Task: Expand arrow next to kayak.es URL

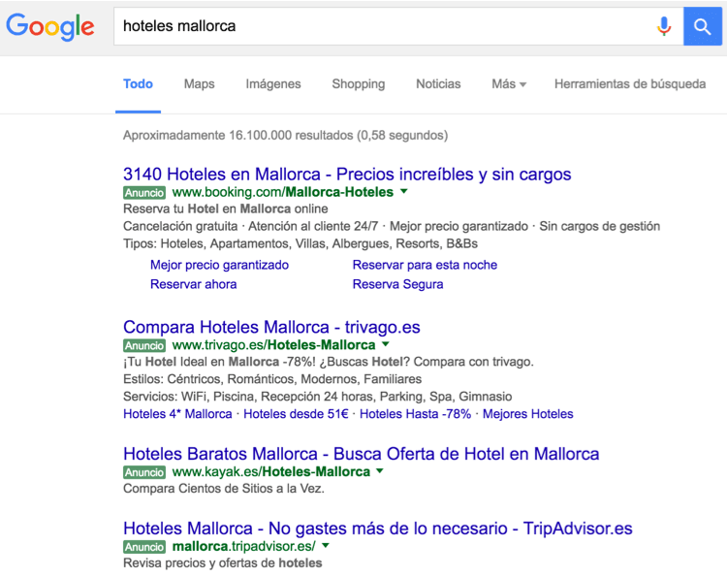Action: point(380,471)
